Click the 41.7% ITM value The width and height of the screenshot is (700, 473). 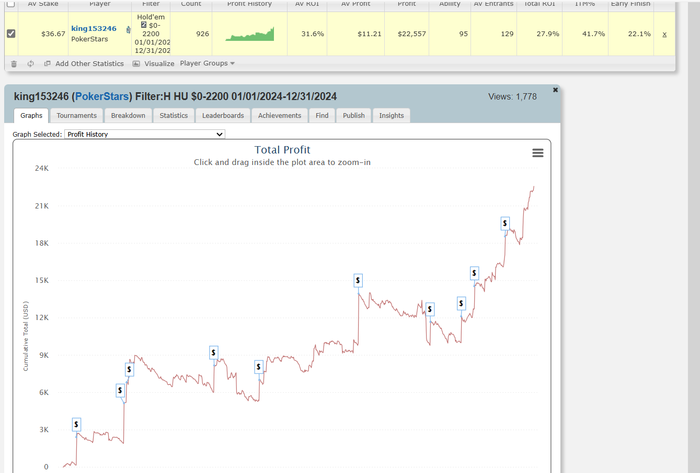pos(593,34)
